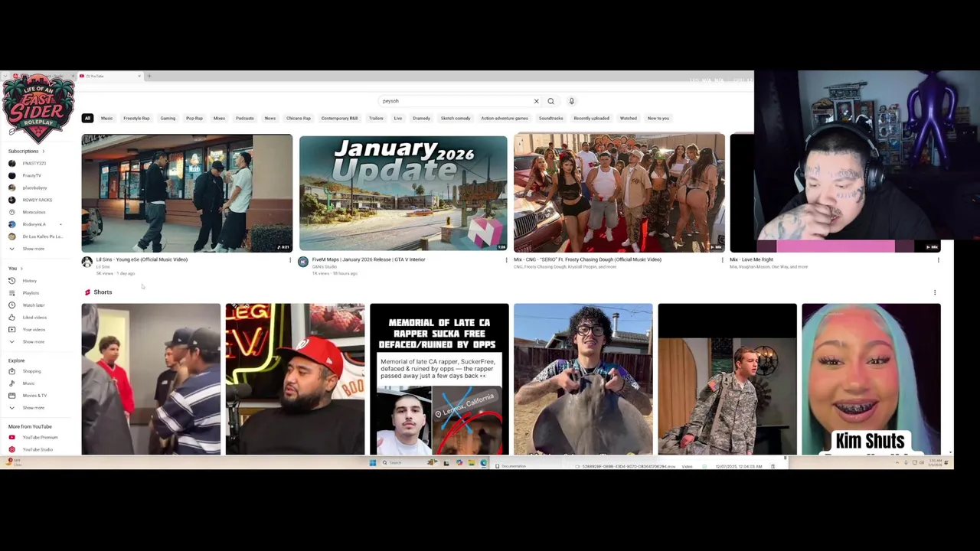Screen dimensions: 980x551
Task: Open Your videos in sidebar
Action: coord(34,330)
